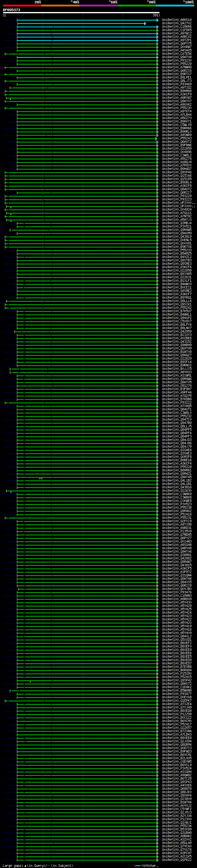Open hit UniRef100_Q84PF5
197x868 pixels.
pyautogui.click(x=176, y=430)
